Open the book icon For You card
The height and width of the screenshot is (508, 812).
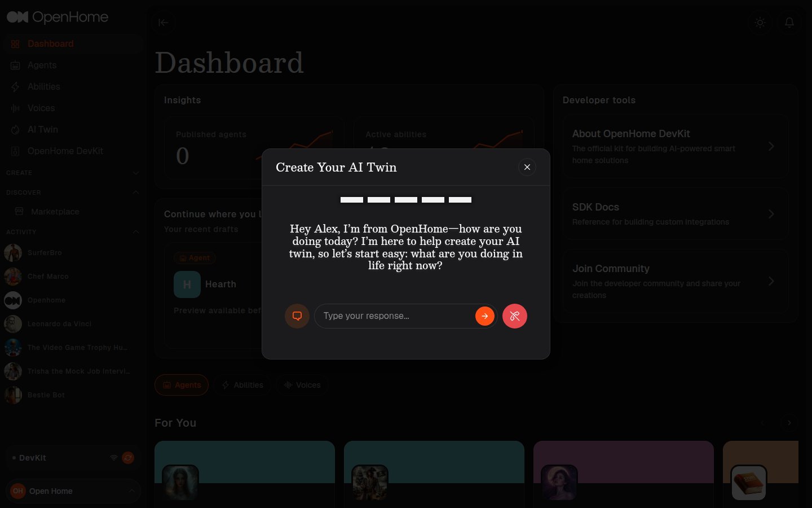pyautogui.click(x=749, y=483)
